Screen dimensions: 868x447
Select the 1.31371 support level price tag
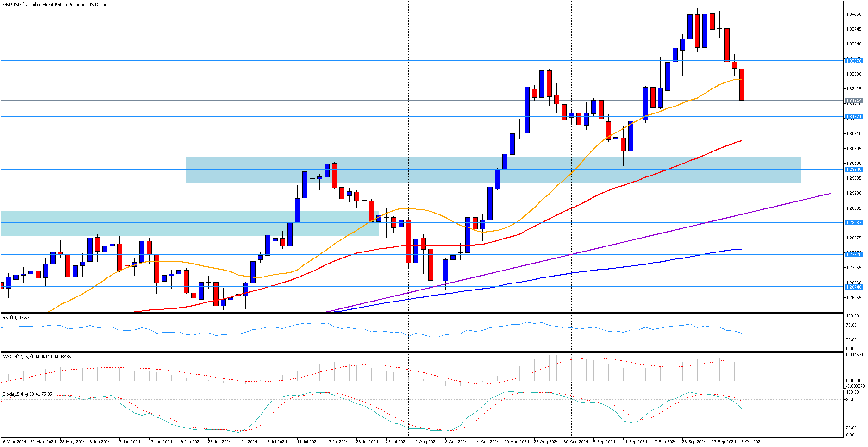click(x=853, y=116)
